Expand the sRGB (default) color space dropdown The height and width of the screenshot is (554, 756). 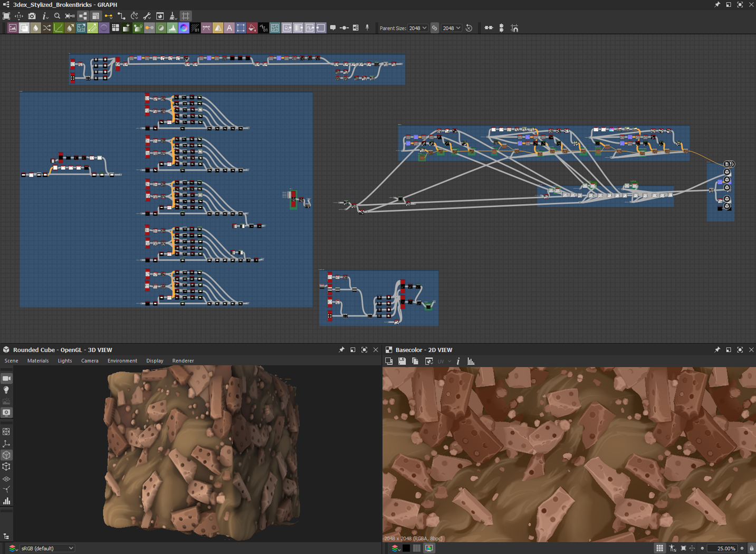47,548
